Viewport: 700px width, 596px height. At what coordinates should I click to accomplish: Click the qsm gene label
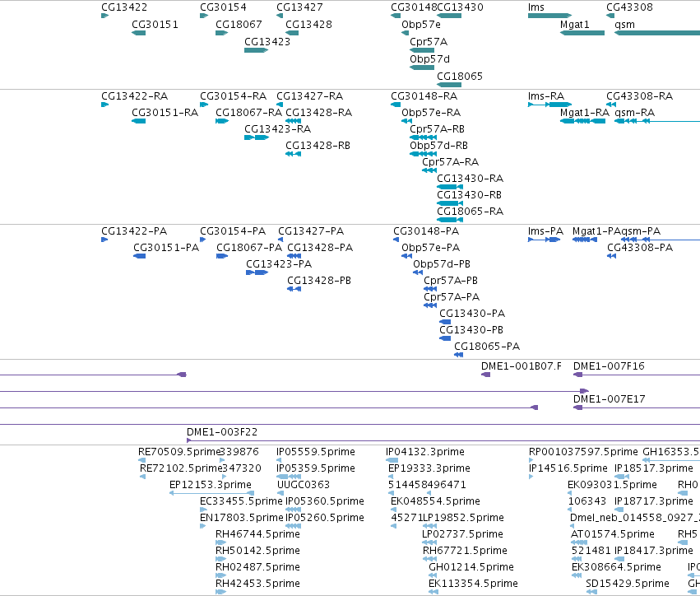624,25
